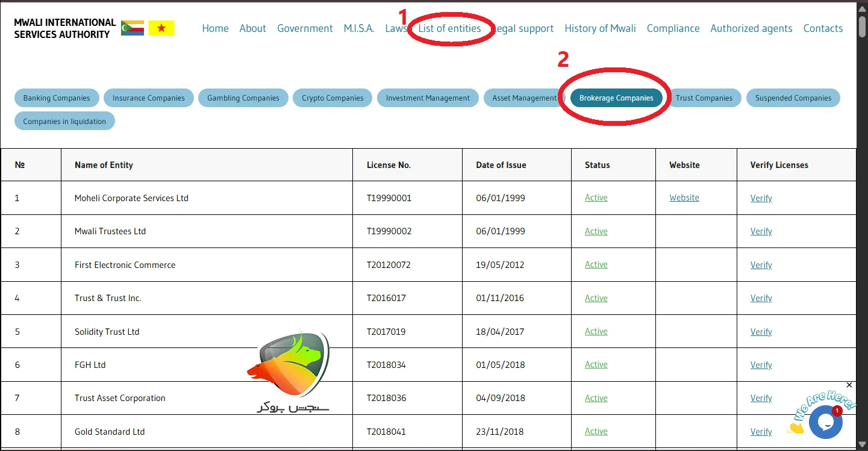Click the Gambling Companies button
The image size is (868, 451).
pyautogui.click(x=243, y=98)
